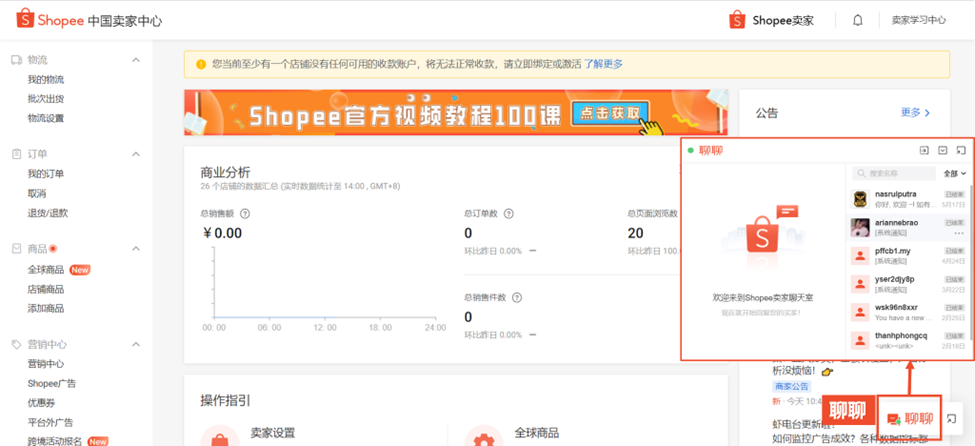Screen dimensions: 975x446
Task: Click the chat pop-out window icon
Action: [x=960, y=151]
